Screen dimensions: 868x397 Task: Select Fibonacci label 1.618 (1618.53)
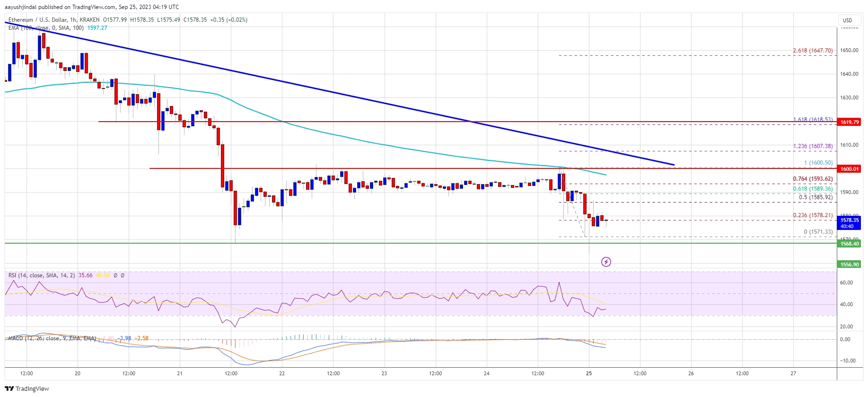tap(813, 120)
